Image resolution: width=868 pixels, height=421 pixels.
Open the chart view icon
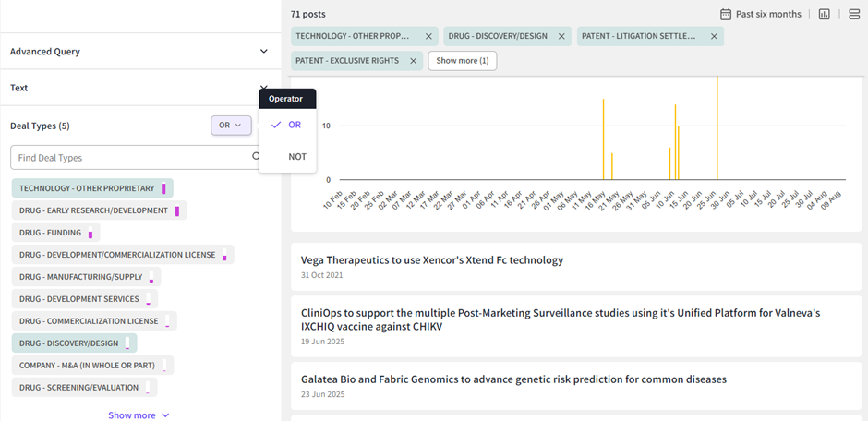click(825, 14)
